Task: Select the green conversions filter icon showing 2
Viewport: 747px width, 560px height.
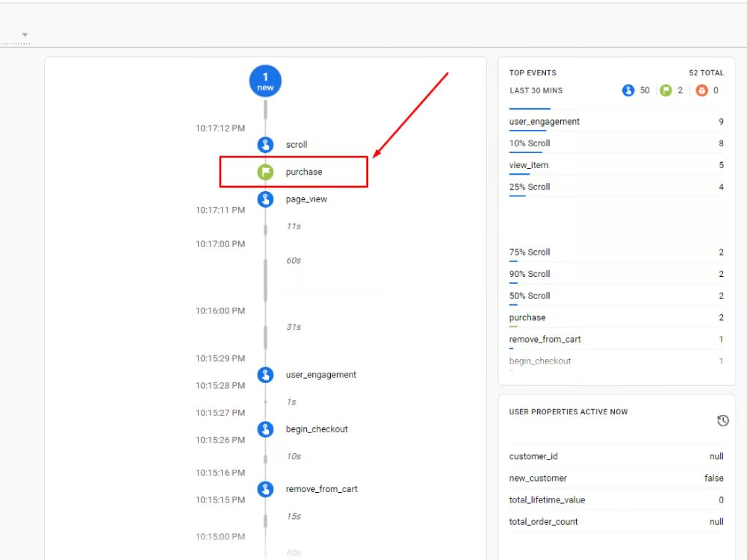Action: coord(666,90)
